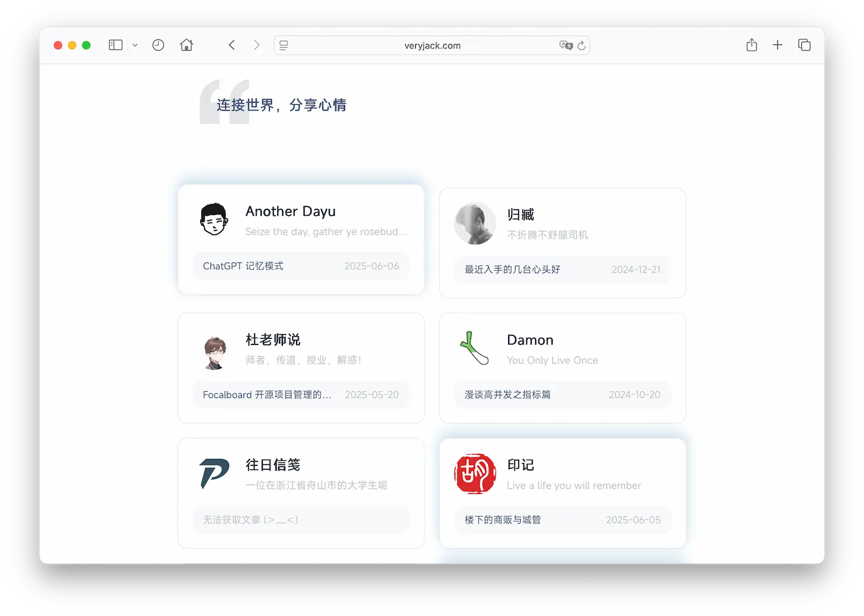Screen dimensions: 864x616
Task: Click the 杜老师说 anime avatar
Action: tap(215, 352)
